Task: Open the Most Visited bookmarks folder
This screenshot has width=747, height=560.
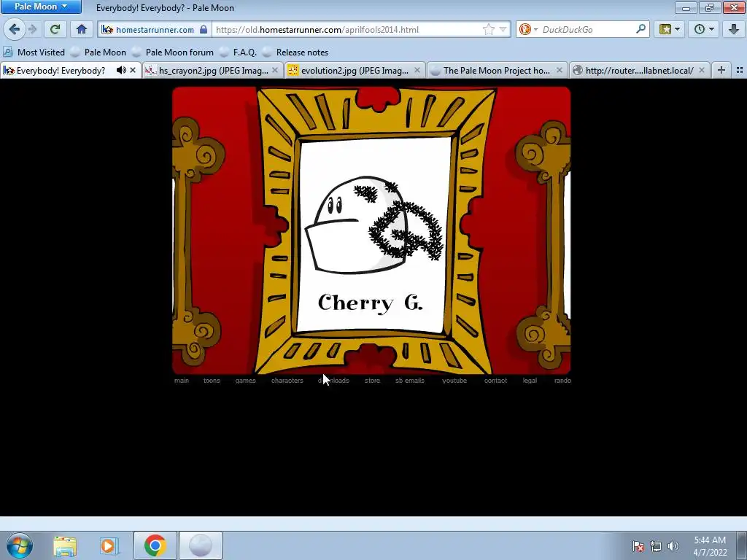Action: (34, 52)
